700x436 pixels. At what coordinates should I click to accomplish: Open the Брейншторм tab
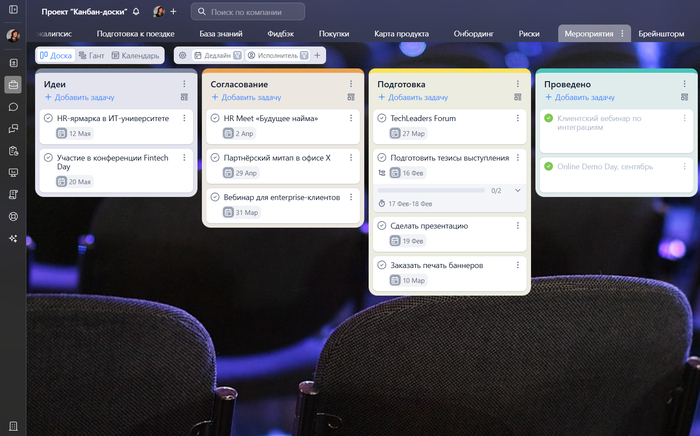tap(668, 33)
